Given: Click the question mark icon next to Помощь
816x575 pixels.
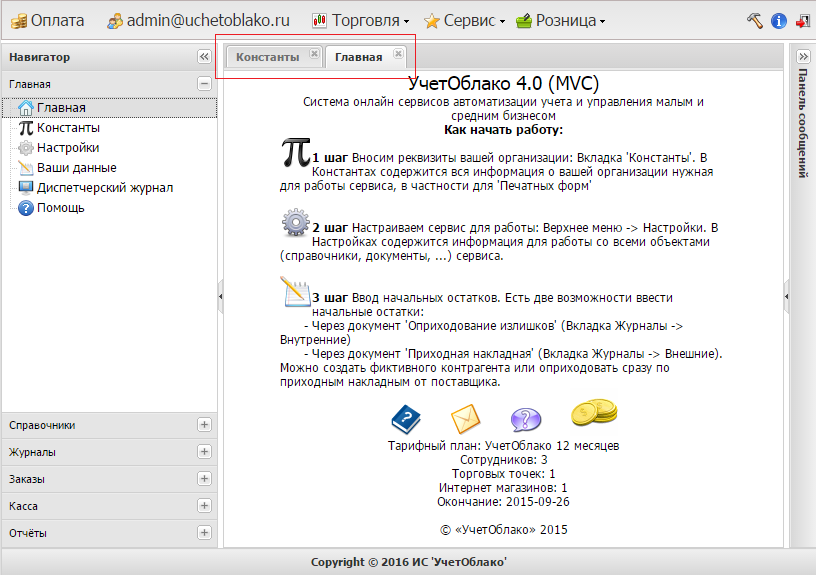Looking at the screenshot, I should click(26, 208).
